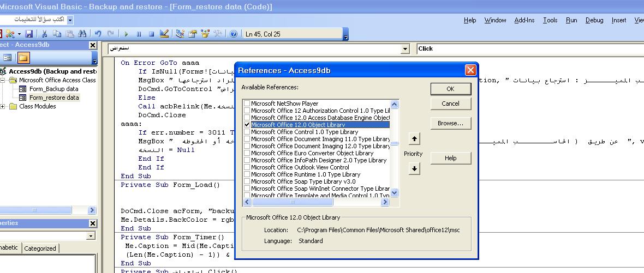Click the Toggle Folders icon in project panel
Screen dimensions: 644x273
(23, 58)
